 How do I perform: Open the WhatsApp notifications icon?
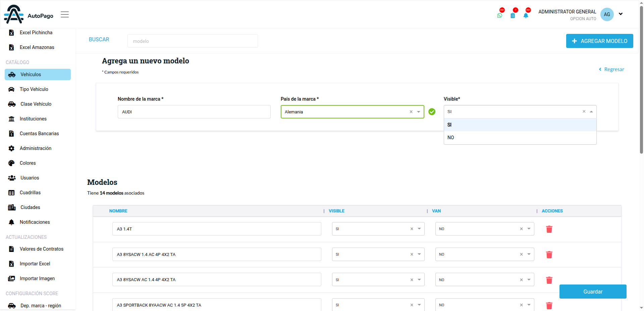[500, 15]
